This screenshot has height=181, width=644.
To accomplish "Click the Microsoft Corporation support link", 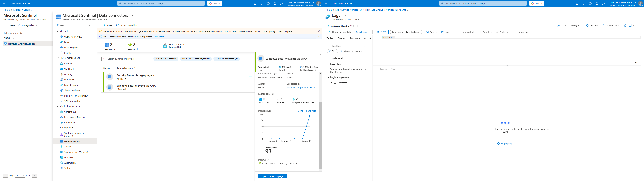I will (x=298, y=88).
